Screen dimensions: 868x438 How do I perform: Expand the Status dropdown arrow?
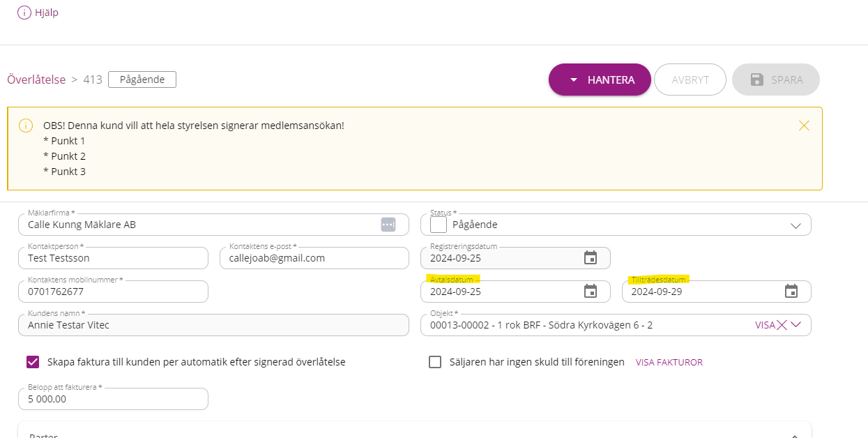tap(795, 225)
